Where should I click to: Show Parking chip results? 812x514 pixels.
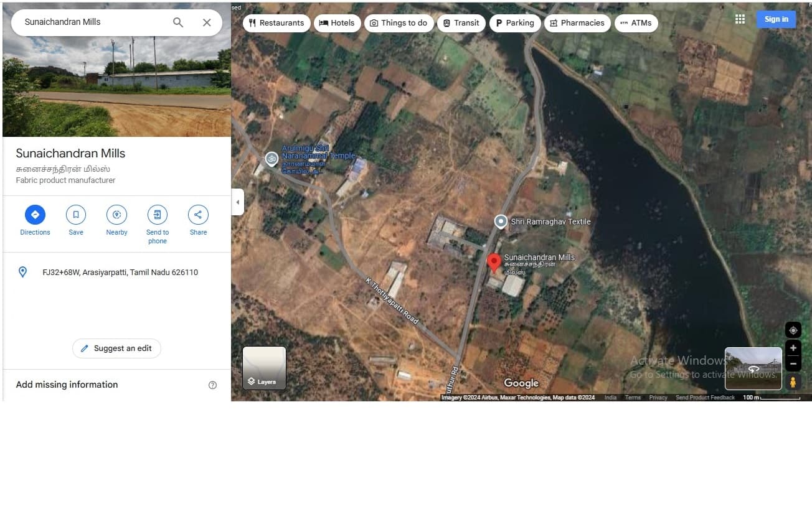(515, 23)
